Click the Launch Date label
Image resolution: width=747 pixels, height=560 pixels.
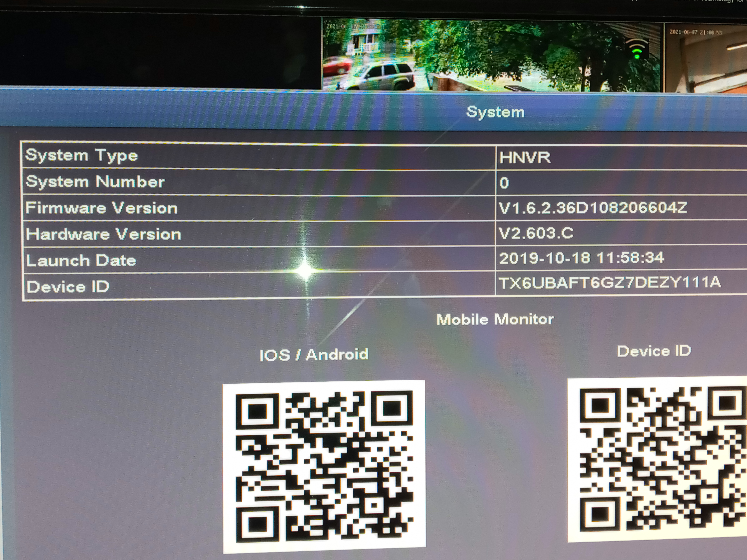pyautogui.click(x=81, y=261)
